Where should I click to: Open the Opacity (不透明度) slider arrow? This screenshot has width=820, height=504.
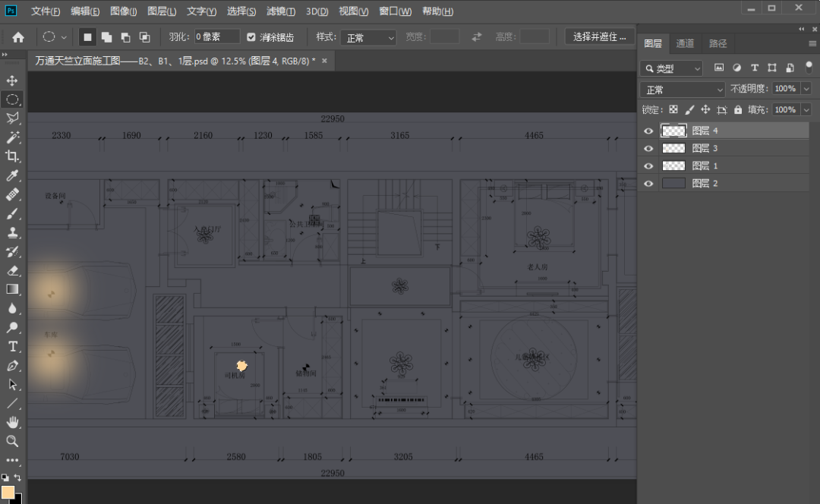pyautogui.click(x=806, y=89)
